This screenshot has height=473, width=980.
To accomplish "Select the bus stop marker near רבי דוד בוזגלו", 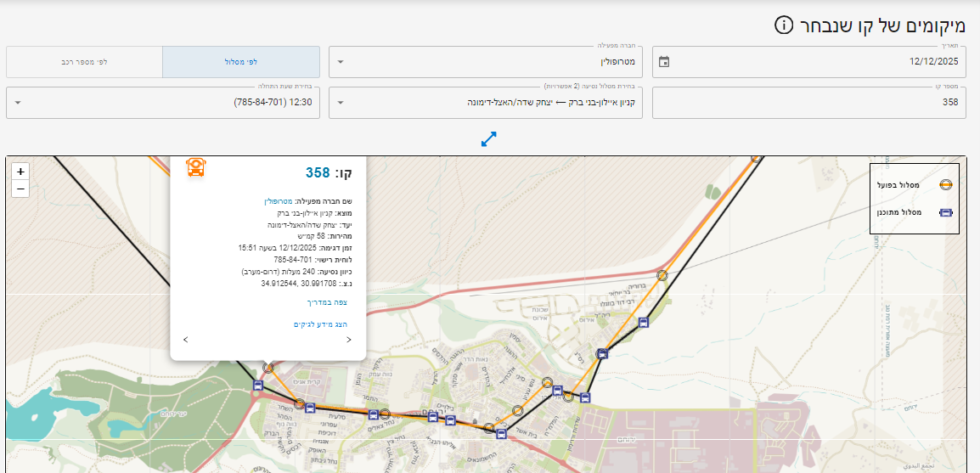I will (x=643, y=323).
